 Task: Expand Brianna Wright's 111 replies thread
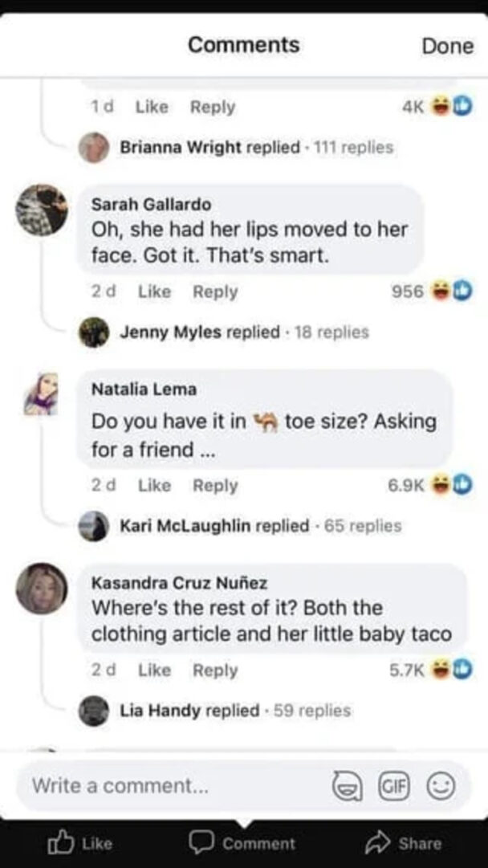(x=257, y=148)
